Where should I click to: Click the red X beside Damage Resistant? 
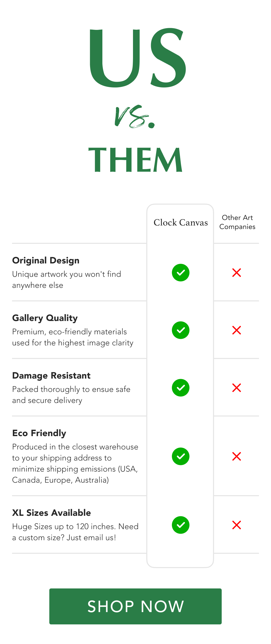[237, 388]
